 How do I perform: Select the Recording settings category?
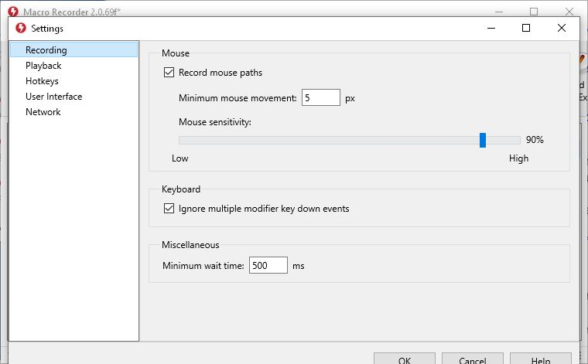pyautogui.click(x=46, y=50)
